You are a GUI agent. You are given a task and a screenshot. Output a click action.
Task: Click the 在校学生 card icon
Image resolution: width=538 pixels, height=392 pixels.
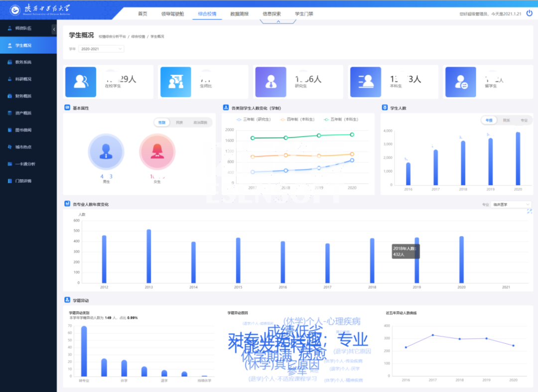[x=81, y=81]
